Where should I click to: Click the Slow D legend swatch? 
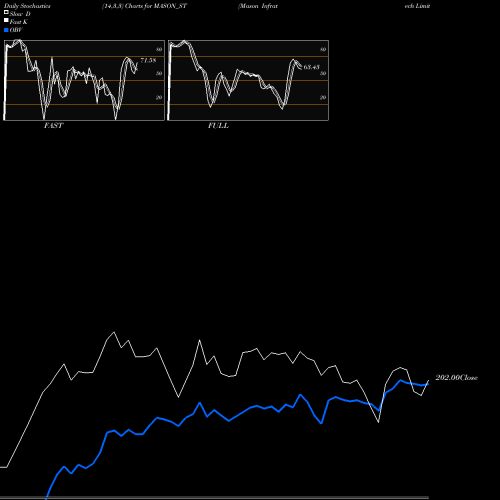click(6, 13)
